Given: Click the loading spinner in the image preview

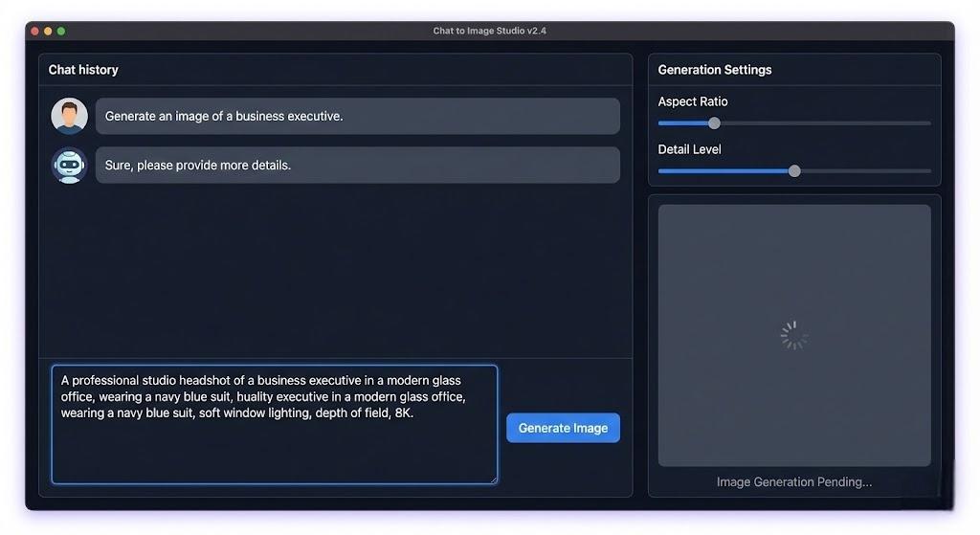Looking at the screenshot, I should (x=793, y=335).
